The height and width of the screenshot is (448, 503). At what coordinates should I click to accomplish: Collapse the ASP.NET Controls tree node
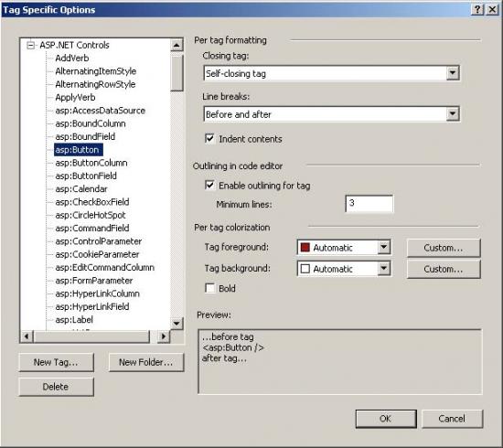(30, 45)
